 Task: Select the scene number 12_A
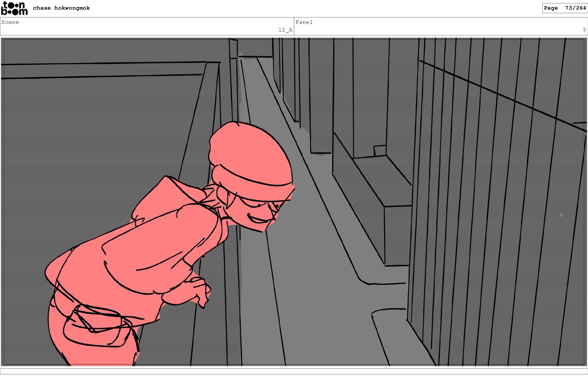click(x=285, y=30)
